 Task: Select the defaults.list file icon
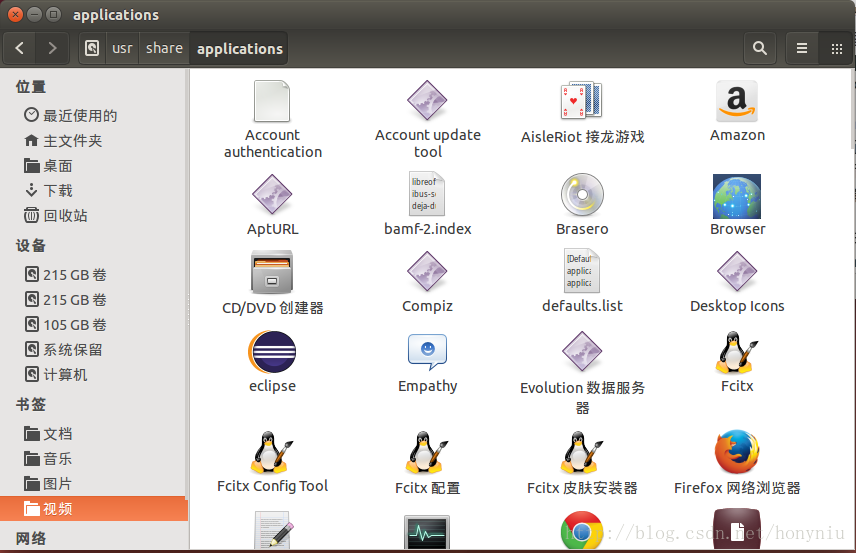[x=582, y=271]
